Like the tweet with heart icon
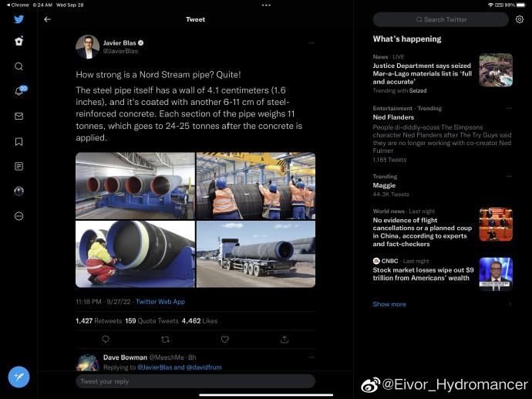This screenshot has height=399, width=532. pos(224,340)
